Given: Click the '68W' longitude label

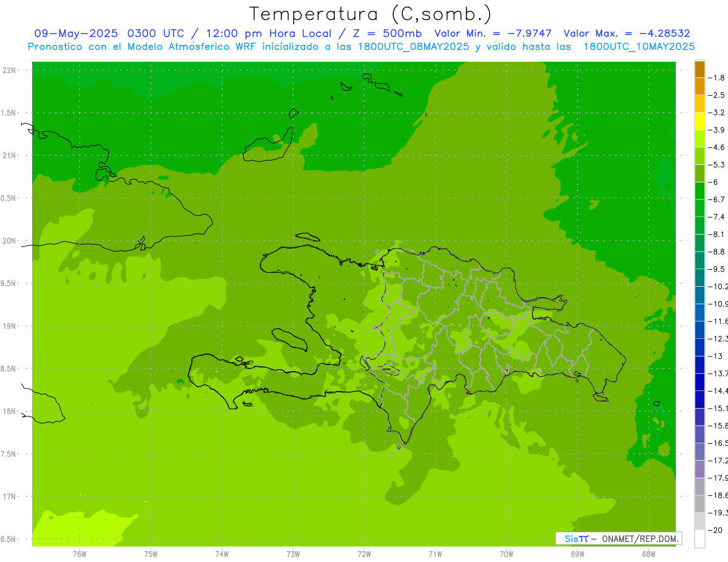Looking at the screenshot, I should point(649,554).
